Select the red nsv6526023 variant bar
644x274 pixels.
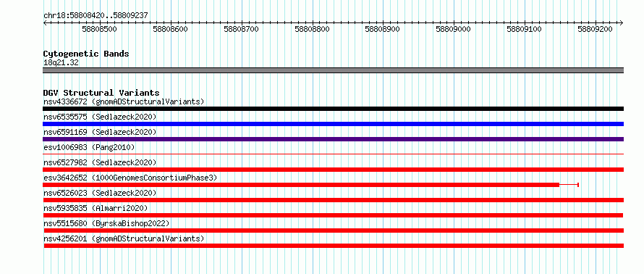[x=333, y=200]
